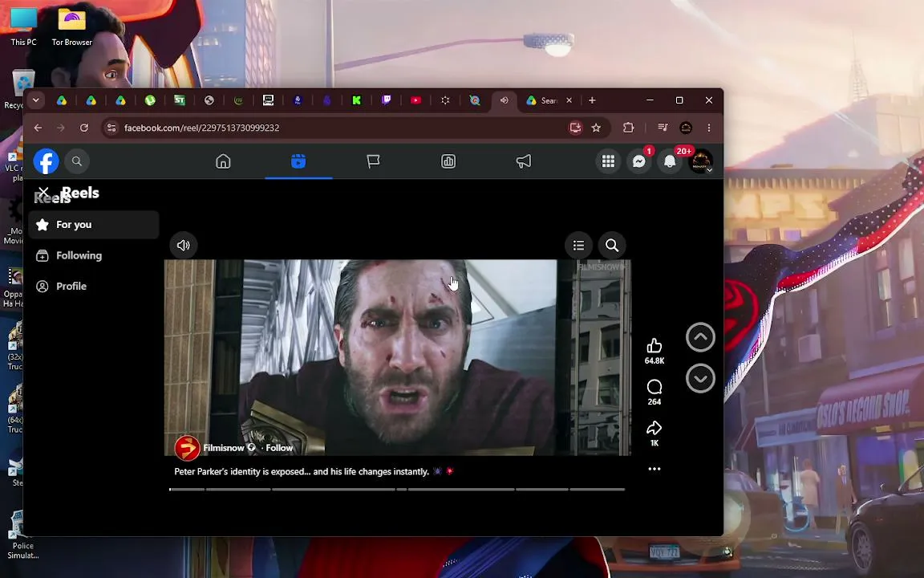The image size is (924, 578).
Task: Mute the reel with the speaker button
Action: pyautogui.click(x=183, y=246)
